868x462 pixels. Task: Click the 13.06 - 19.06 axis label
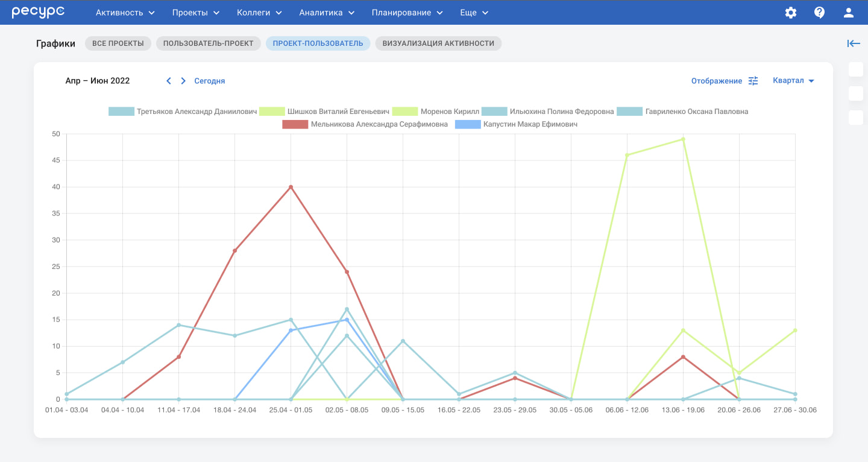[x=683, y=410]
